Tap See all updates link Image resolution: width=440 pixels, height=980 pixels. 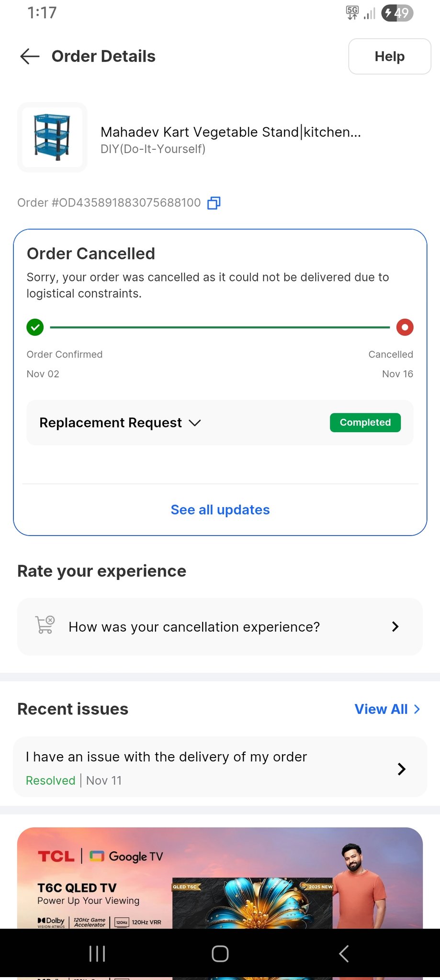(220, 510)
